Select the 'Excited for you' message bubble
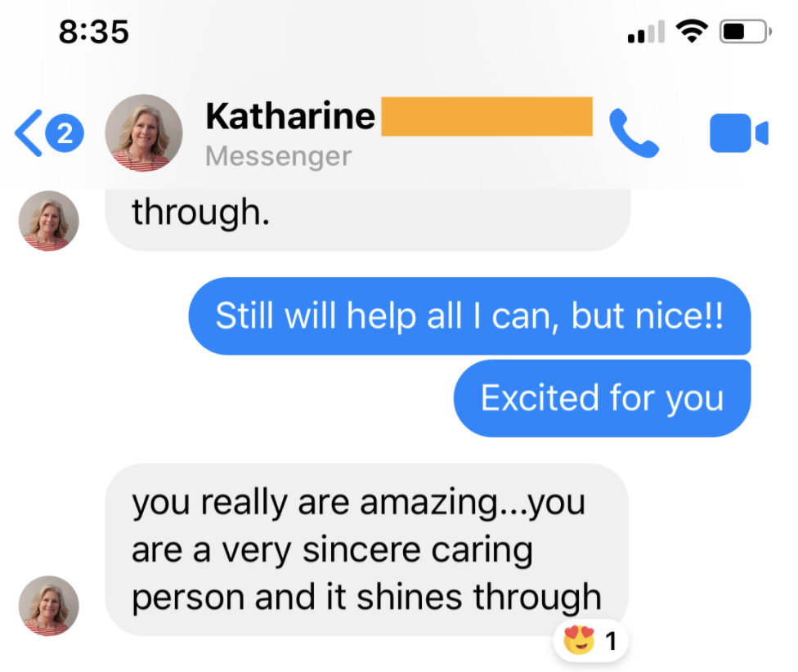This screenshot has height=672, width=798. pyautogui.click(x=602, y=398)
